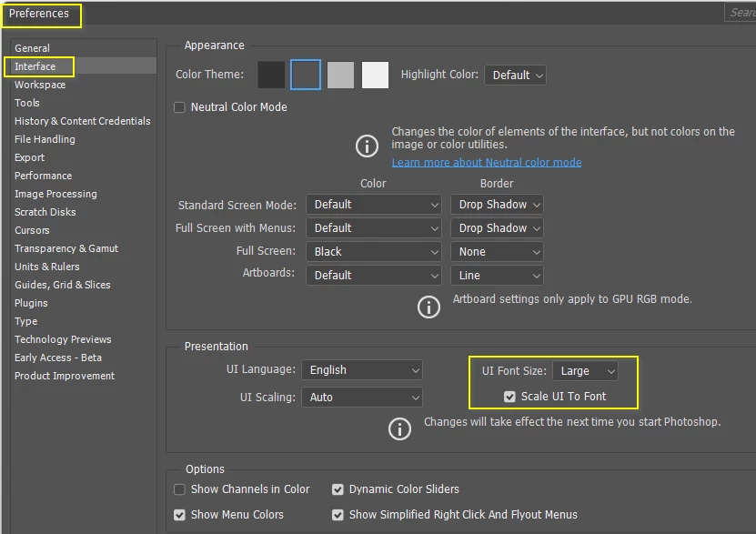Screen dimensions: 756x534
Task: Click the Artboard settings info icon
Action: tap(428, 307)
